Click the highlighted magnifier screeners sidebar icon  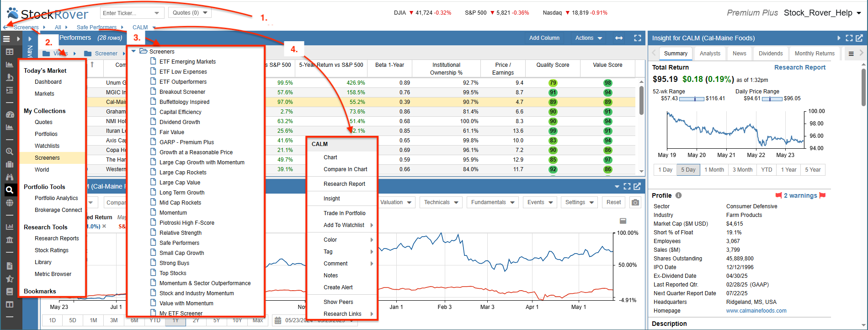point(9,189)
